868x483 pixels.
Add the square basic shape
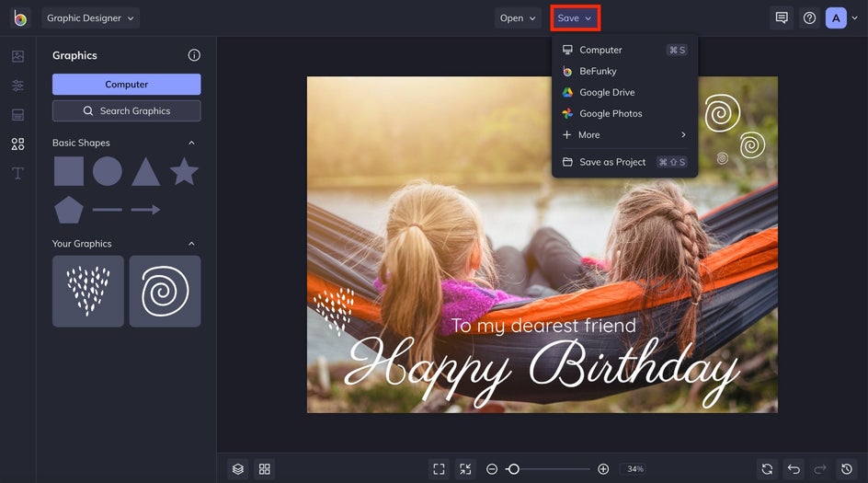pyautogui.click(x=69, y=170)
